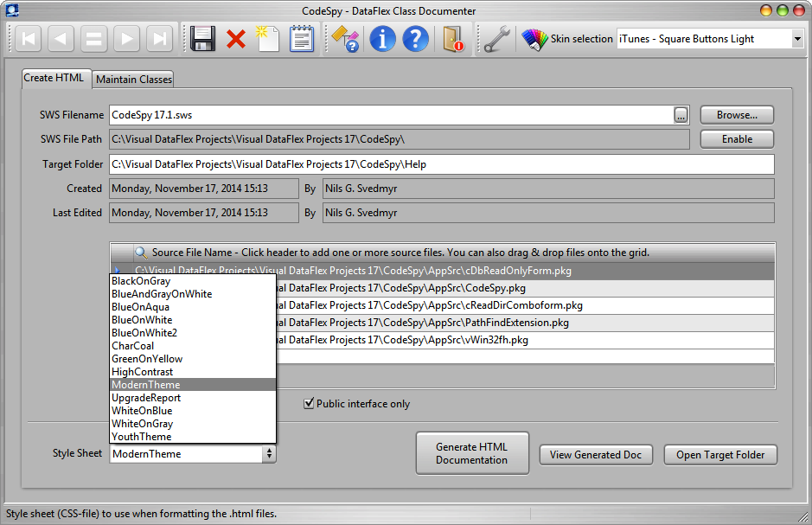Click the tag help icon
Screen dimensions: 812x525
point(345,39)
